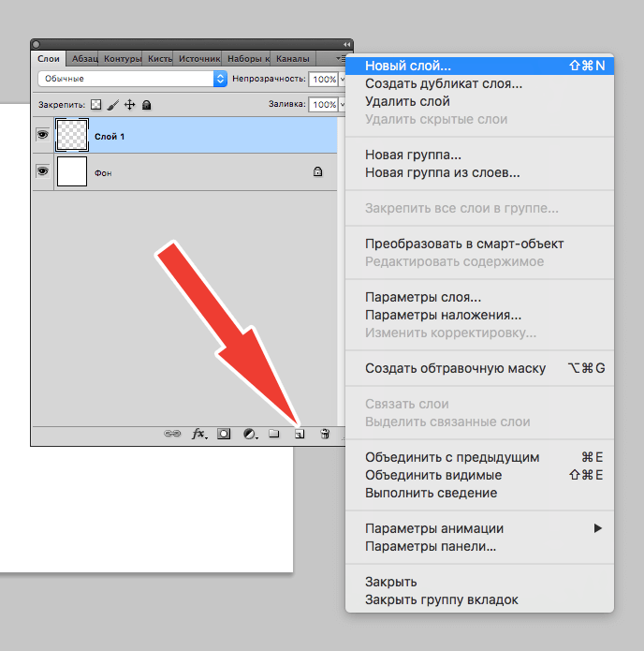Click the lock position move icon
The height and width of the screenshot is (651, 644).
129,105
